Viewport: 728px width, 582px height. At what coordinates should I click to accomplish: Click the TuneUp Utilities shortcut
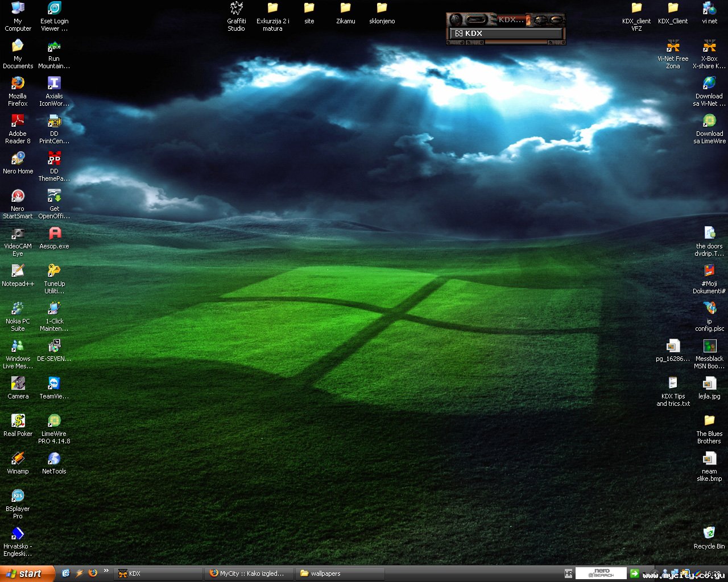click(x=54, y=278)
